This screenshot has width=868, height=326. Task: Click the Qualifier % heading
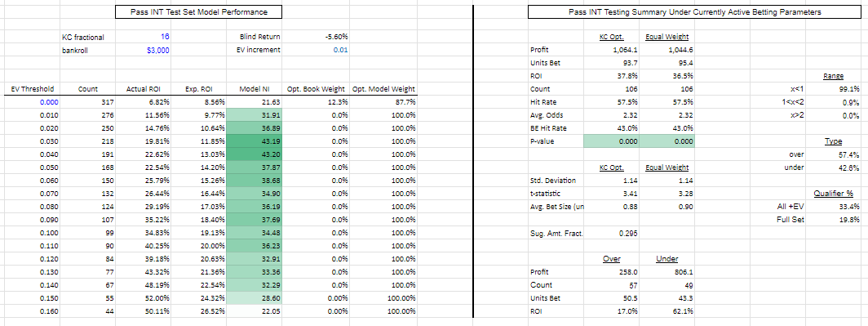coord(833,194)
